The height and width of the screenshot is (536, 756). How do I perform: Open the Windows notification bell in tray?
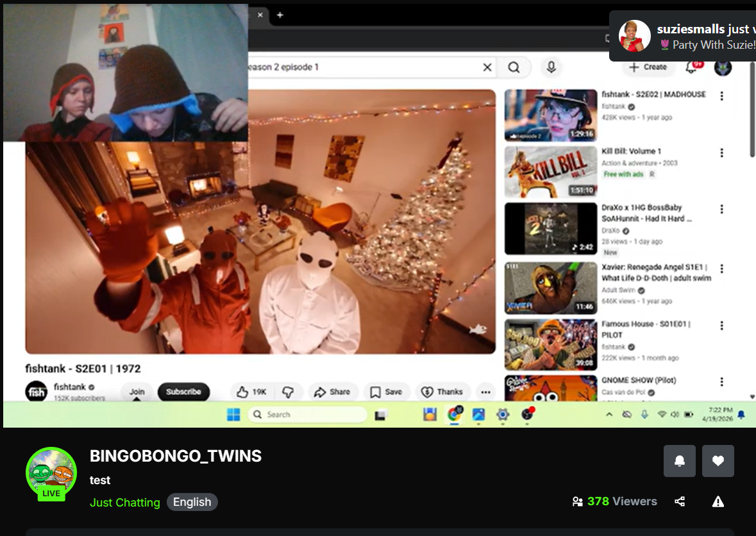[x=741, y=415]
